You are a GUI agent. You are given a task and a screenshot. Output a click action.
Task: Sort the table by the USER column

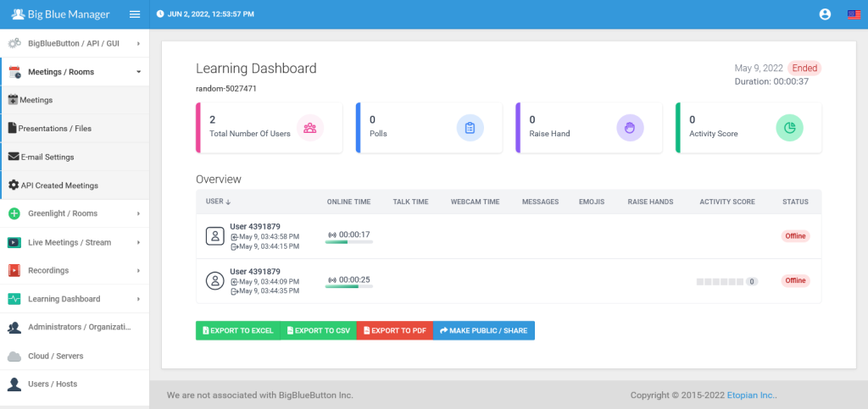tap(218, 202)
